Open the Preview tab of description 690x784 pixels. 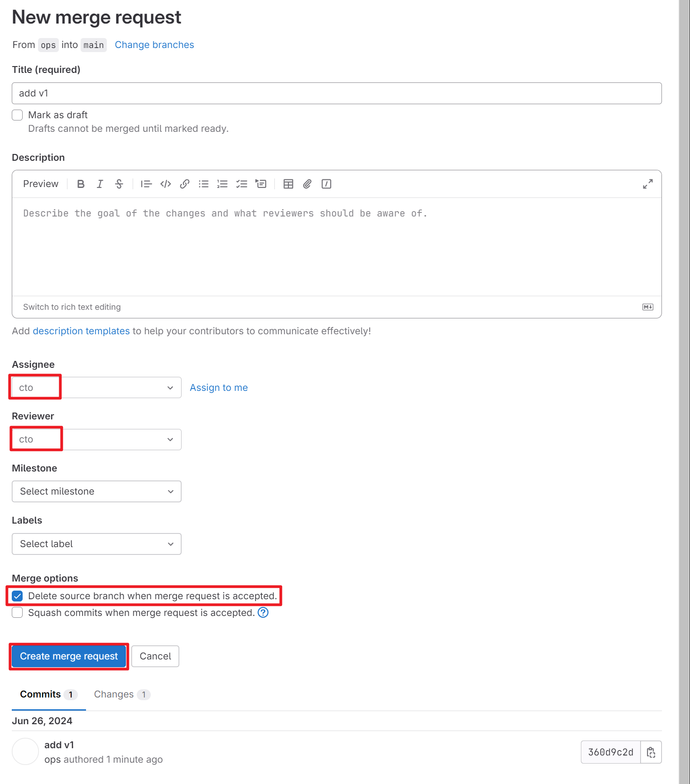41,184
